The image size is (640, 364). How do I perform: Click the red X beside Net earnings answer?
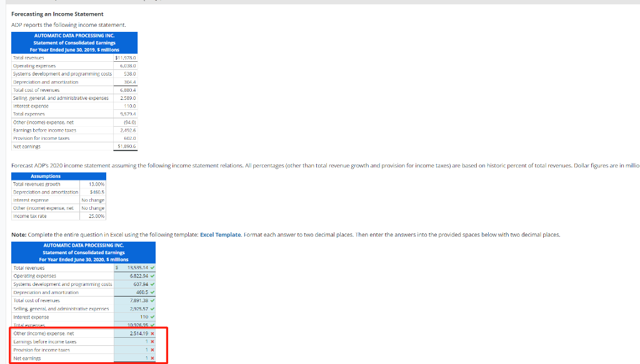[152, 358]
